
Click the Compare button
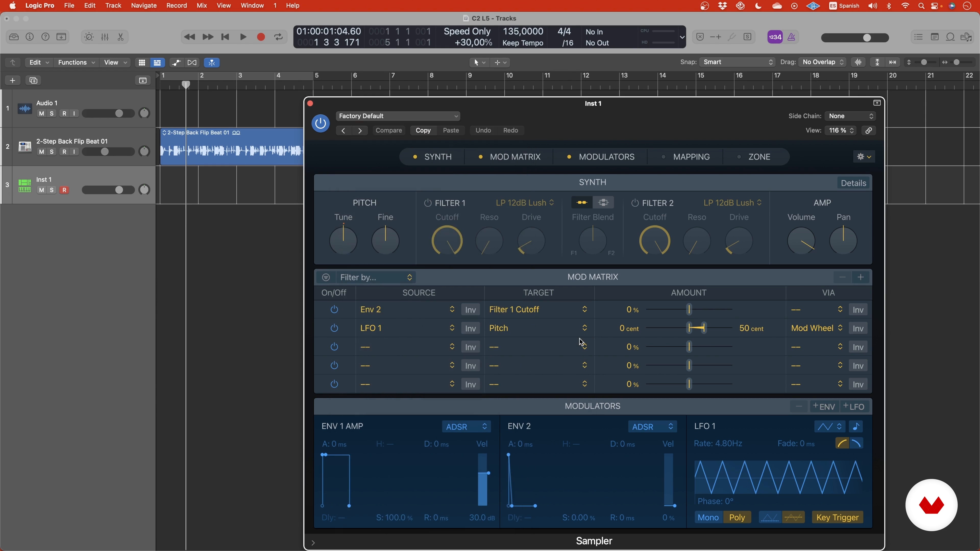[x=389, y=130]
